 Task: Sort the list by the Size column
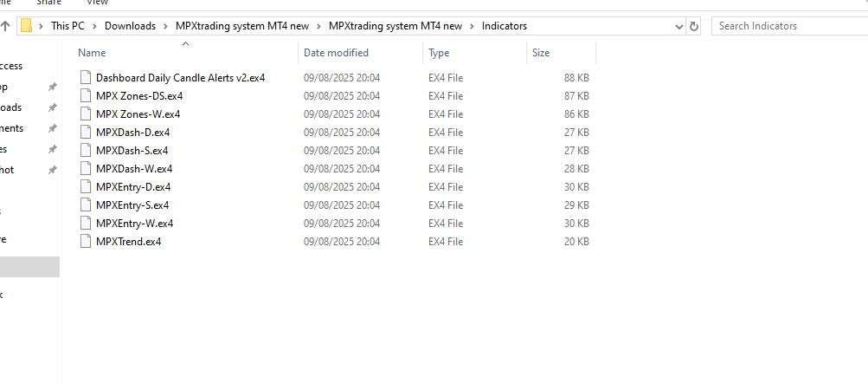[541, 53]
